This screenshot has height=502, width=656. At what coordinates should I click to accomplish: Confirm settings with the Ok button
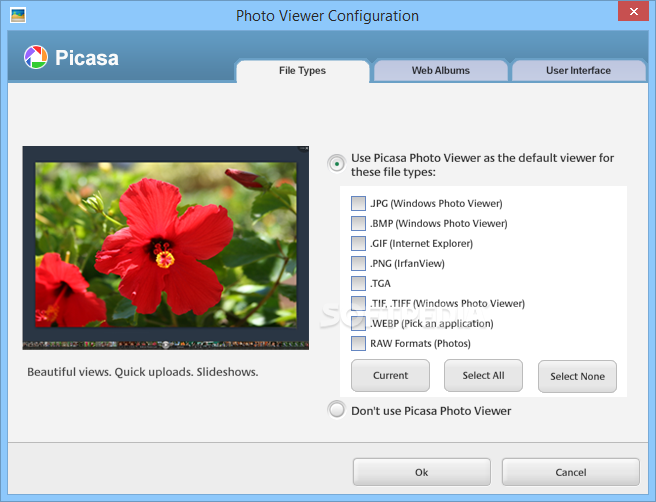422,472
